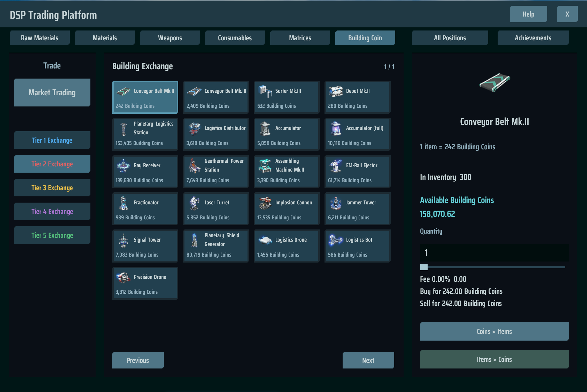The image size is (587, 392).
Task: Go to the Previous page
Action: click(138, 360)
